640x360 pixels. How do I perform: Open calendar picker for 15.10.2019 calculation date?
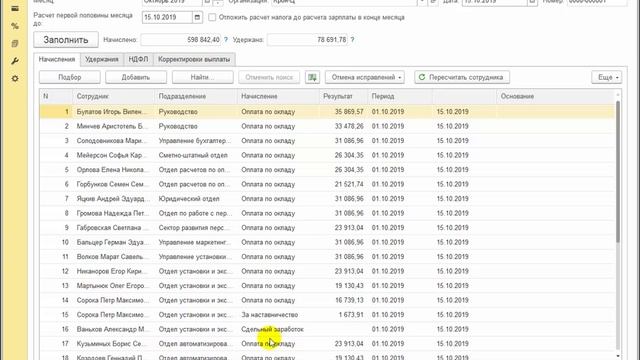(x=198, y=18)
